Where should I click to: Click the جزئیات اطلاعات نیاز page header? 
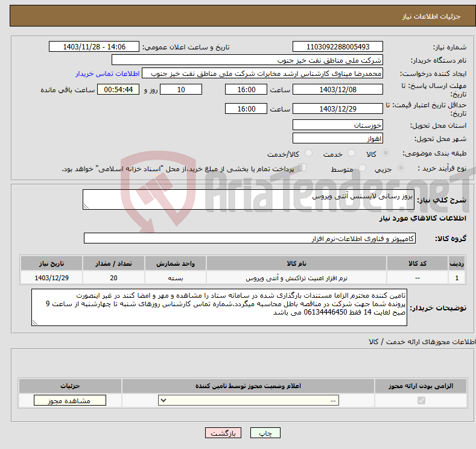tap(431, 16)
